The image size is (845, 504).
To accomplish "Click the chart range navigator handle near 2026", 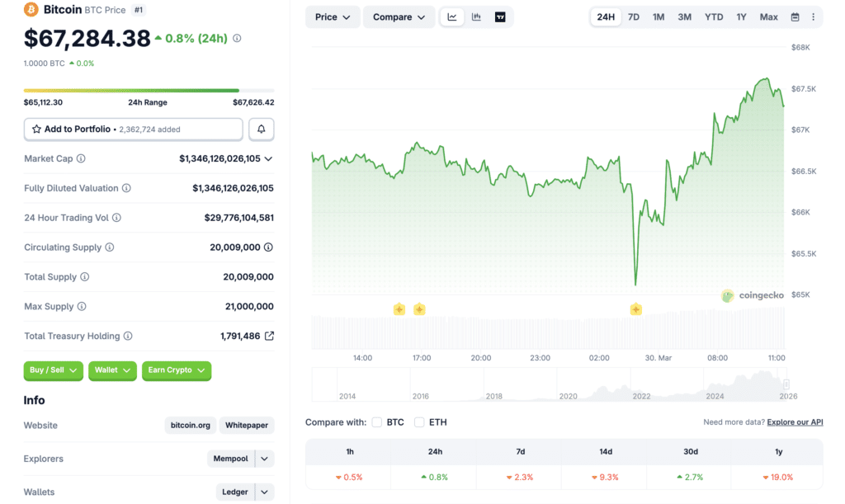I will point(786,384).
